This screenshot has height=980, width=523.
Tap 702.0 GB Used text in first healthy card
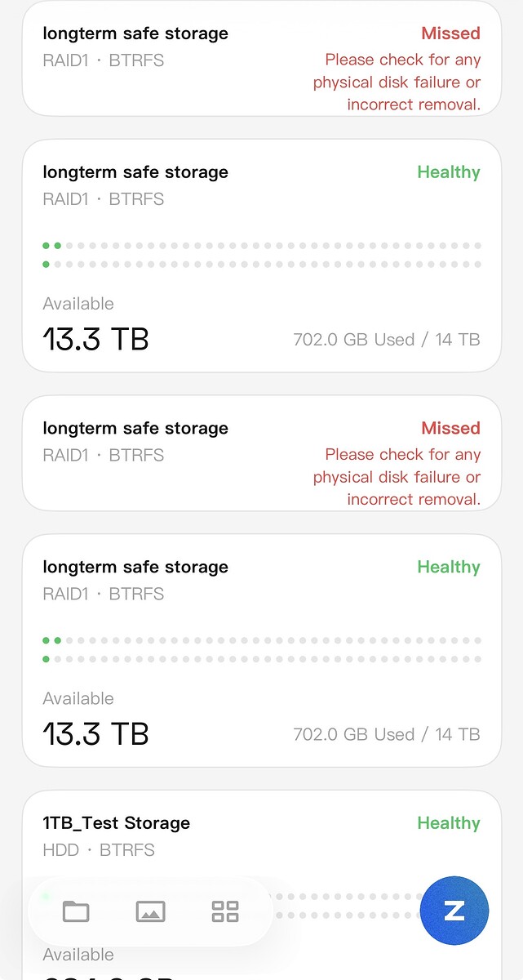[x=354, y=339]
